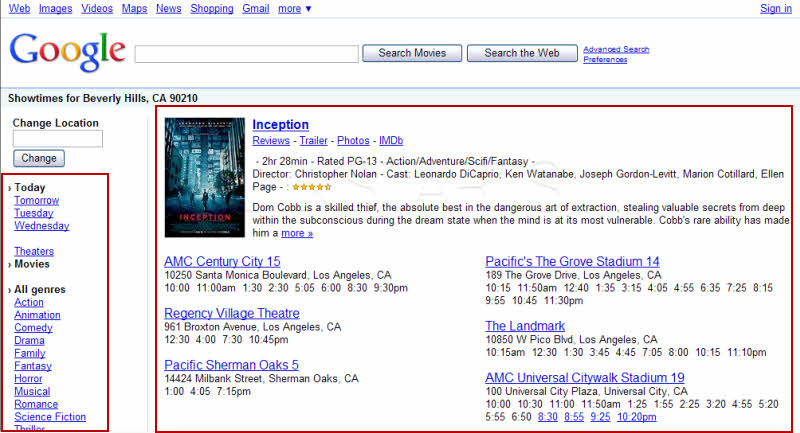Screen dimensions: 800x433
Task: Open Inception Photos link
Action: [x=353, y=141]
